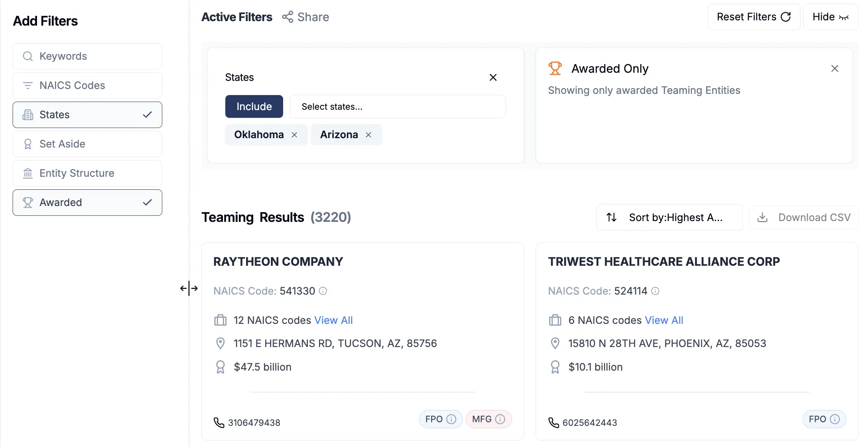Viewport: 868px width, 447px height.
Task: Toggle the States filter checkmark in sidebar
Action: click(148, 115)
